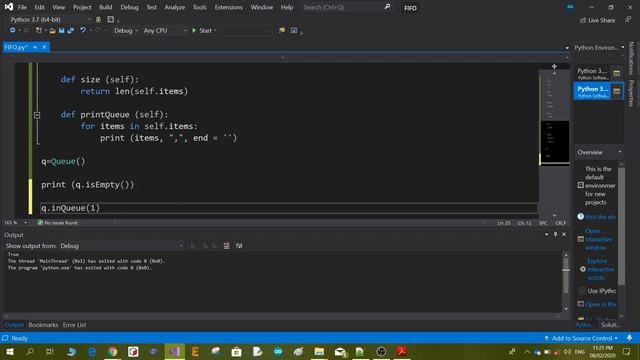Click Open in PowerShell link

click(x=600, y=304)
